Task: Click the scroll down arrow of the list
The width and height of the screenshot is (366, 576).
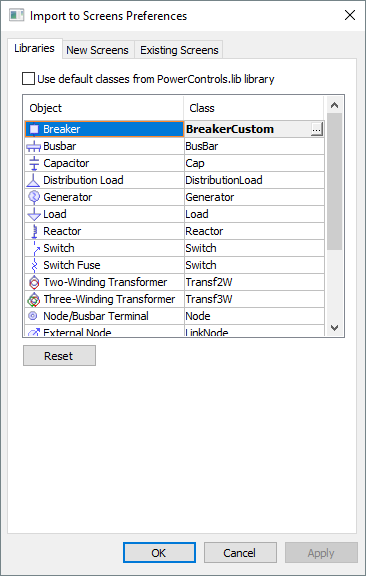Action: [x=334, y=327]
